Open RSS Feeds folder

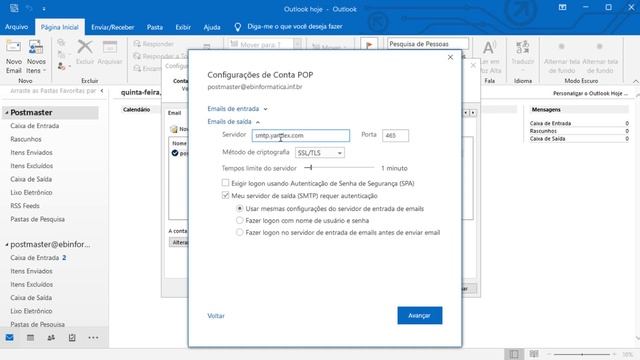[25, 206]
